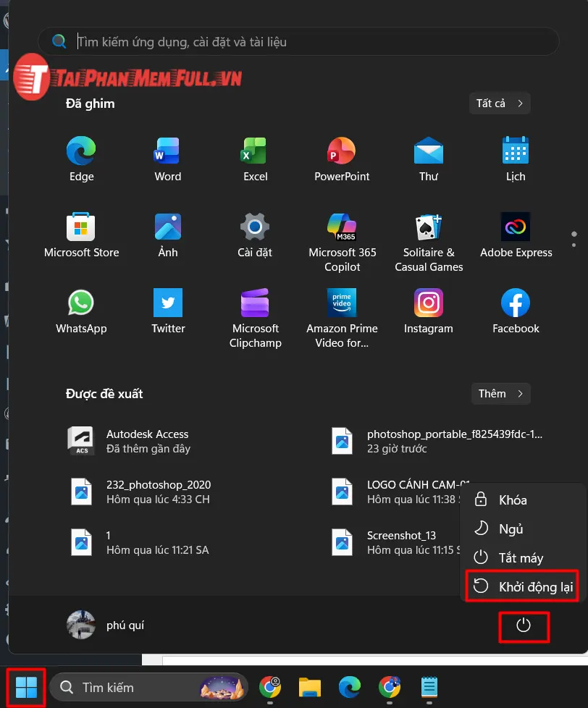Select Khởi động lại to restart
Screen dimensions: 588x708
tap(523, 587)
